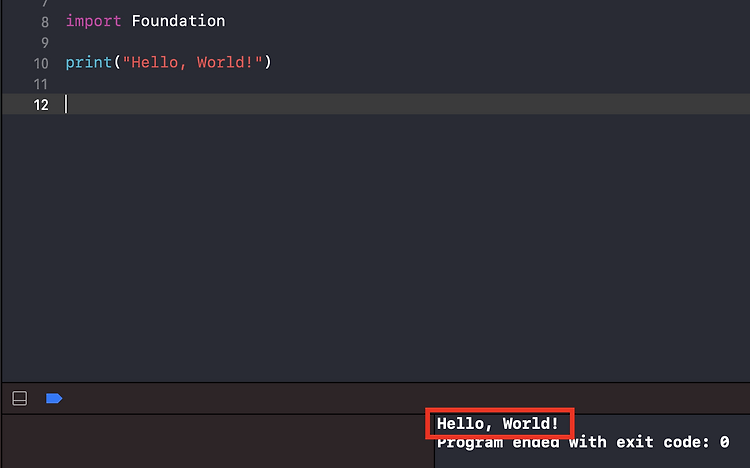The image size is (750, 468).
Task: Click the "Hello, World!" string literal in code
Action: pos(192,63)
